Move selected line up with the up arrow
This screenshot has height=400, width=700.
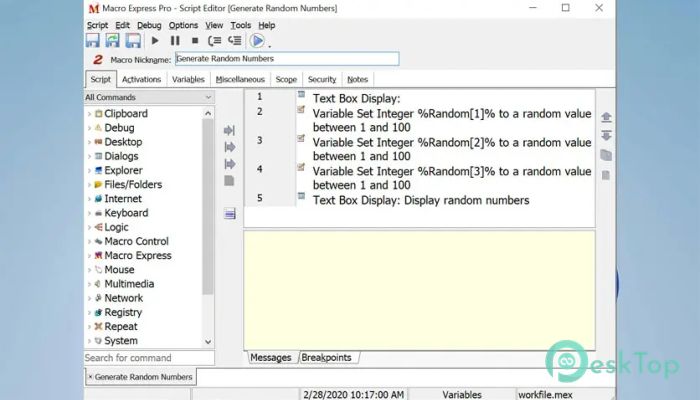coord(606,117)
